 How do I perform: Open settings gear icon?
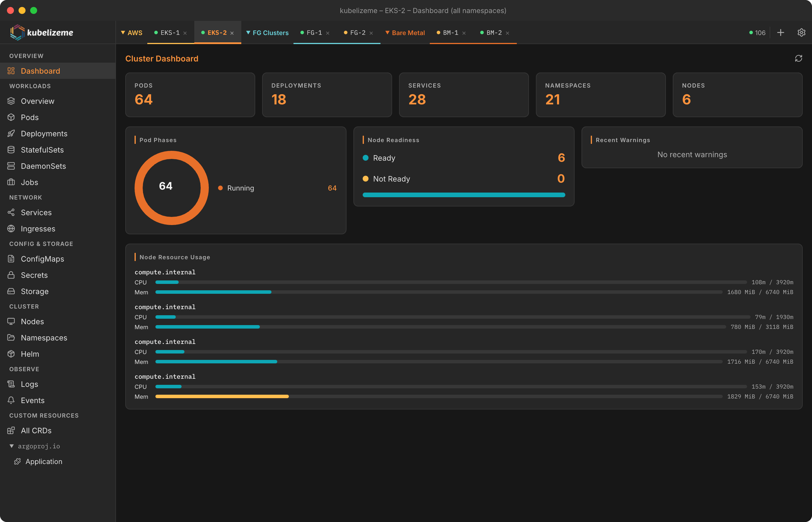point(801,32)
